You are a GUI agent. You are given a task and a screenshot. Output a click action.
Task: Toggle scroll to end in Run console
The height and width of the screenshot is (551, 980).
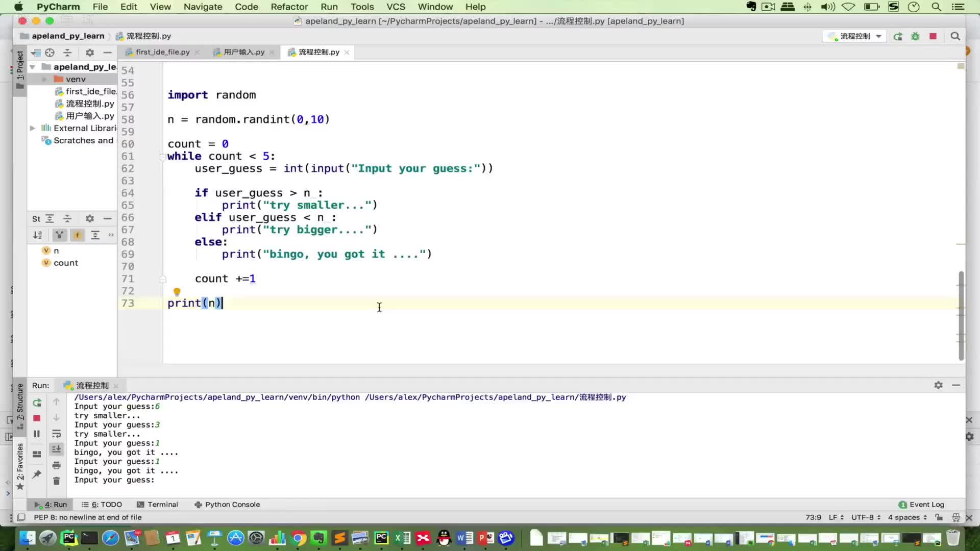[57, 449]
